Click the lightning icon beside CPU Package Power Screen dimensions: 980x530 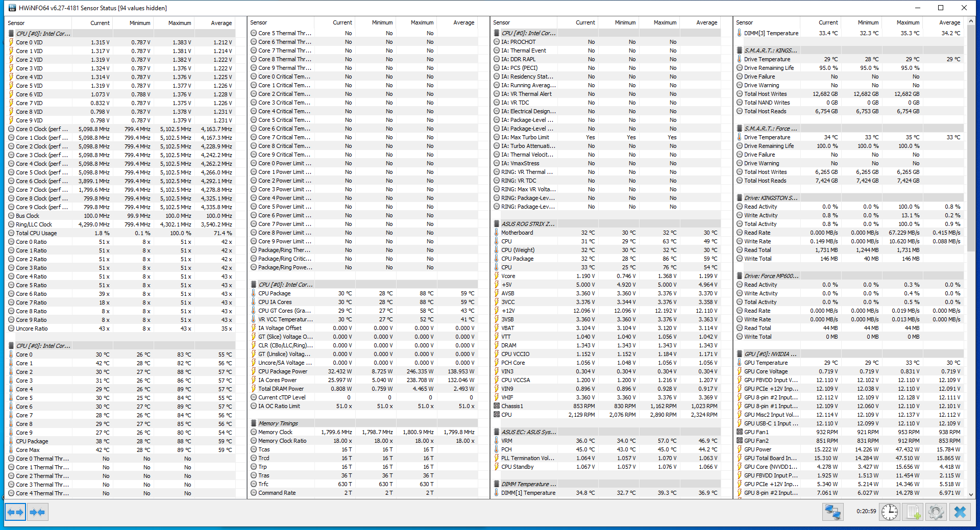(x=254, y=371)
